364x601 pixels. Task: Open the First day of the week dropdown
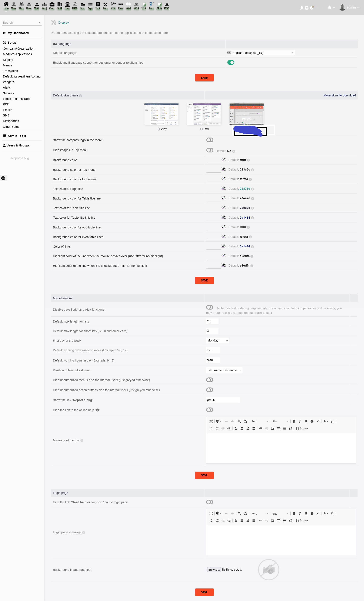(217, 340)
